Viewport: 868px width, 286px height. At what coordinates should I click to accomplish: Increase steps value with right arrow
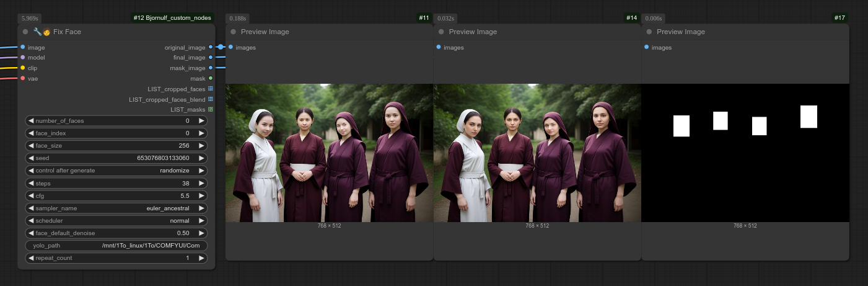201,183
